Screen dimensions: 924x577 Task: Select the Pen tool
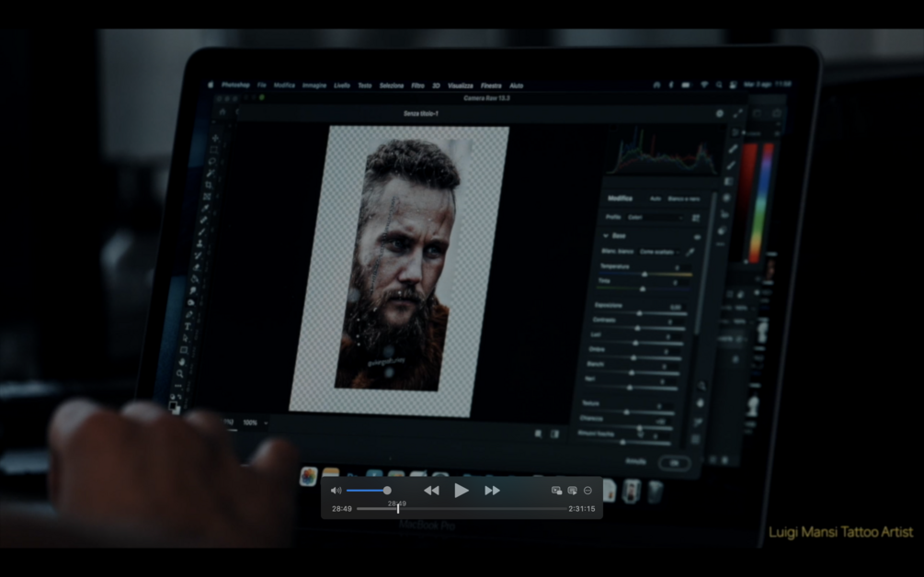tap(189, 314)
